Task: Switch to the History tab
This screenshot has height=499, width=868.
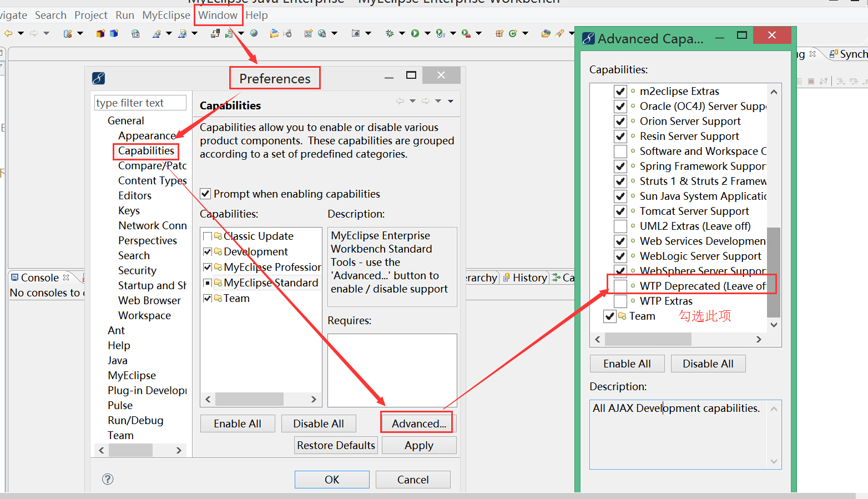Action: pos(525,278)
